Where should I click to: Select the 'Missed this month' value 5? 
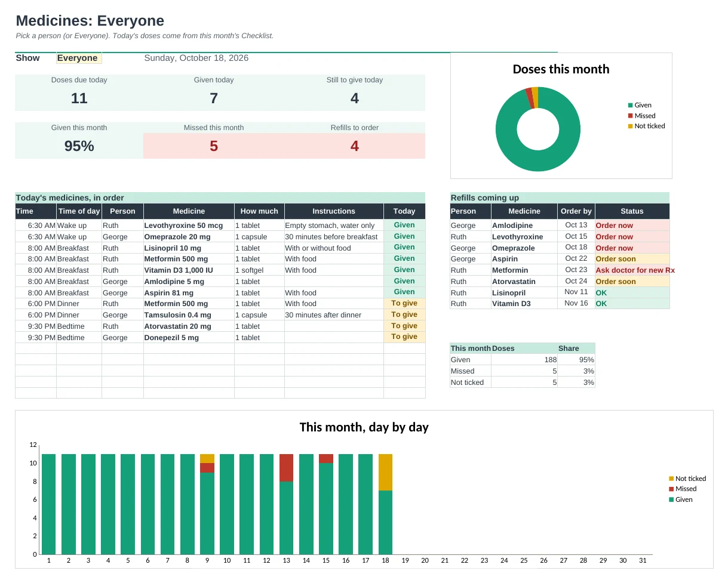214,146
